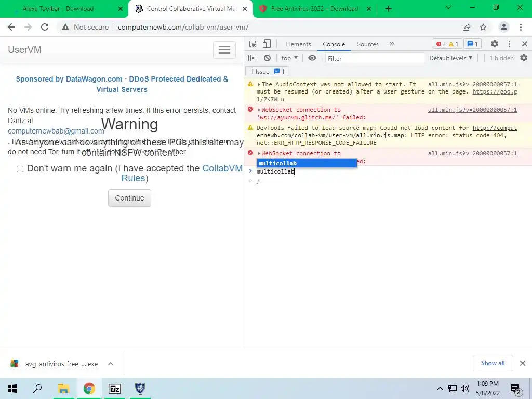The width and height of the screenshot is (532, 399).
Task: Open the top JavaScript context dropdown
Action: click(x=289, y=58)
